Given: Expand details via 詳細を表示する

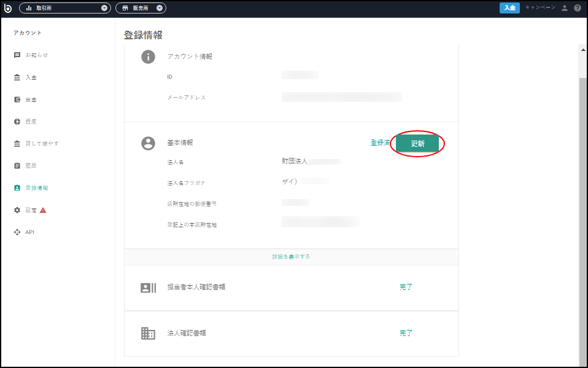Looking at the screenshot, I should tap(291, 257).
